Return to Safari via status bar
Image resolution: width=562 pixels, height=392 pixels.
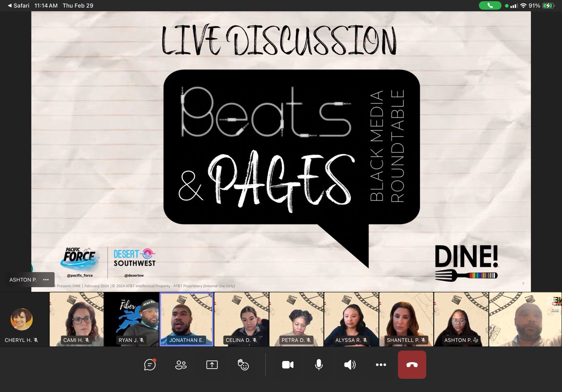point(19,6)
